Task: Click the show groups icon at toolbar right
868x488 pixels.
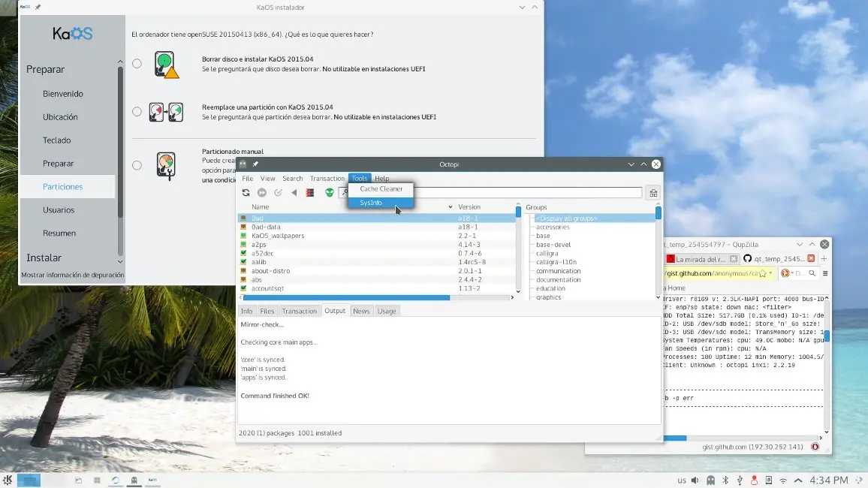Action: pyautogui.click(x=653, y=192)
